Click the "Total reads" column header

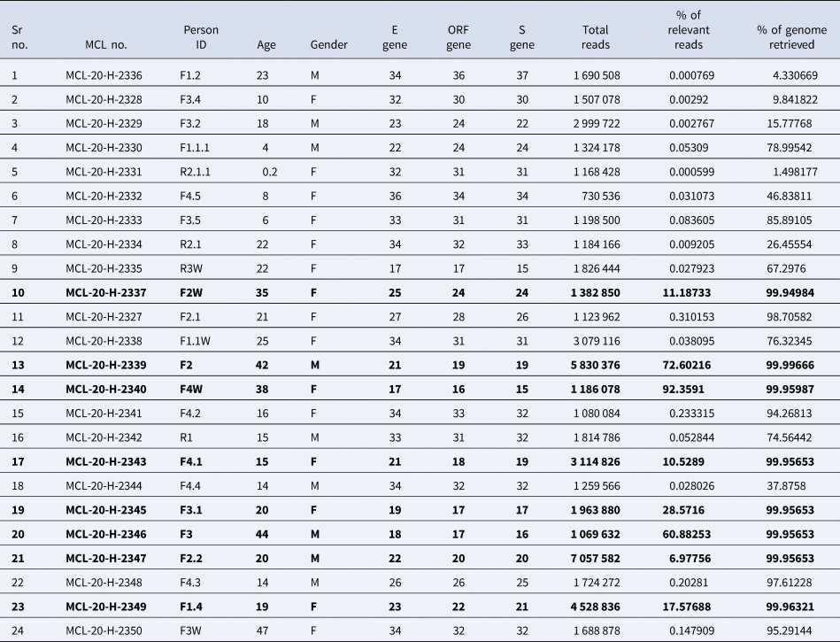(x=589, y=37)
